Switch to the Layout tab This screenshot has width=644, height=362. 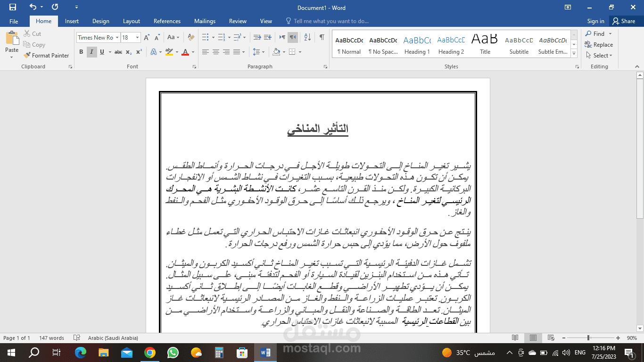tap(132, 21)
